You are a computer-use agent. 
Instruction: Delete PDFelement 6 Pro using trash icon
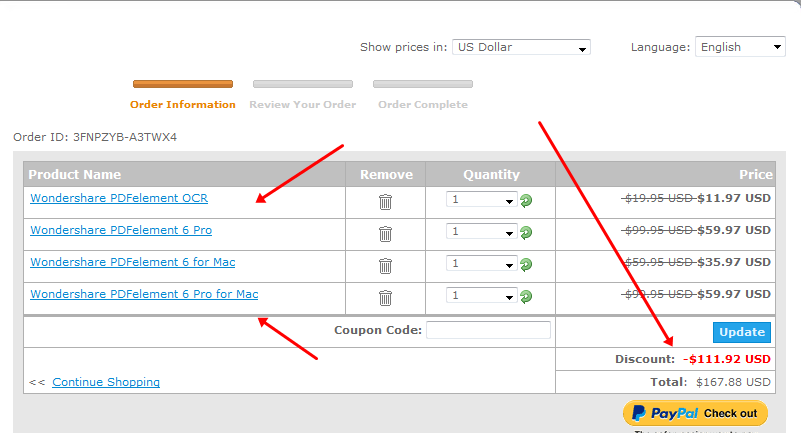[385, 234]
